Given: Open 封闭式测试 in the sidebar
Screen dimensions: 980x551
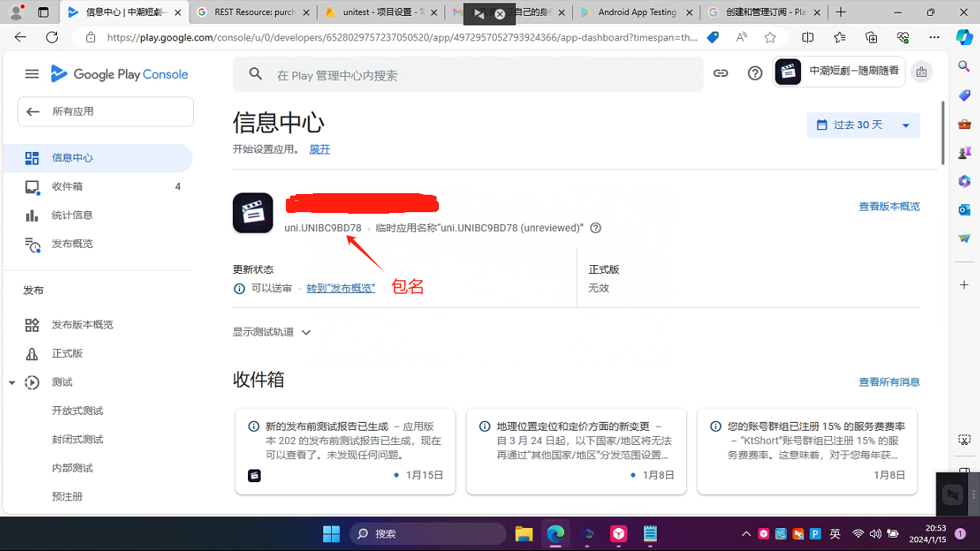Looking at the screenshot, I should (78, 439).
